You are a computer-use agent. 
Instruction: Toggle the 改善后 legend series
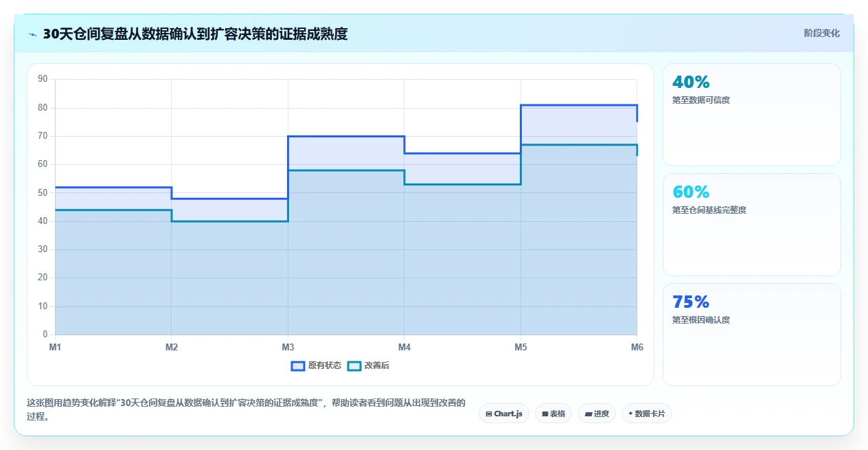[368, 365]
